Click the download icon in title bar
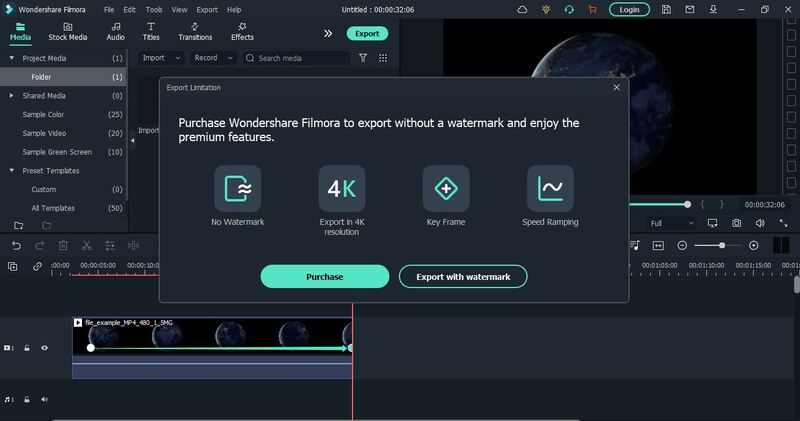Viewport: 800px width, 421px height. (x=713, y=9)
